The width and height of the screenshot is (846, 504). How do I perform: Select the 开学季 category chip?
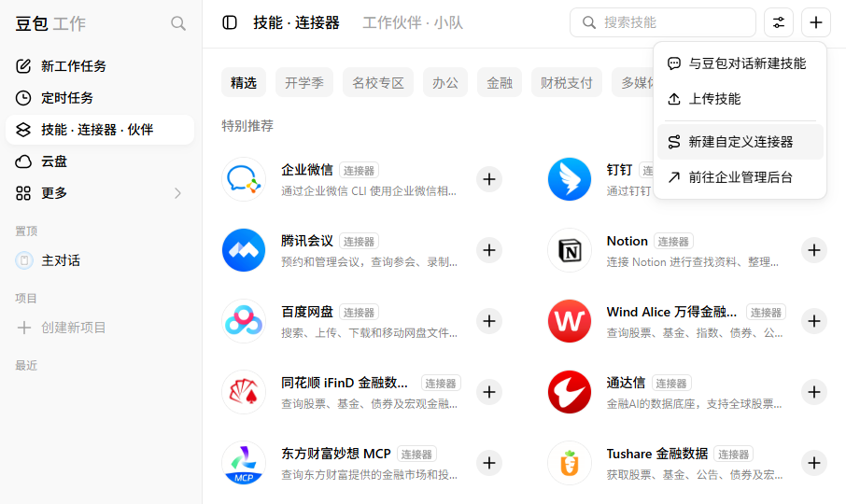click(304, 82)
